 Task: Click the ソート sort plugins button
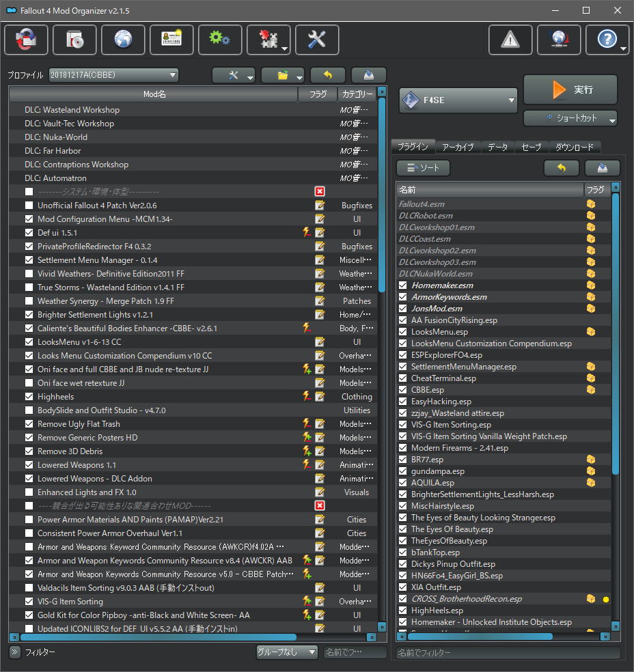(423, 168)
